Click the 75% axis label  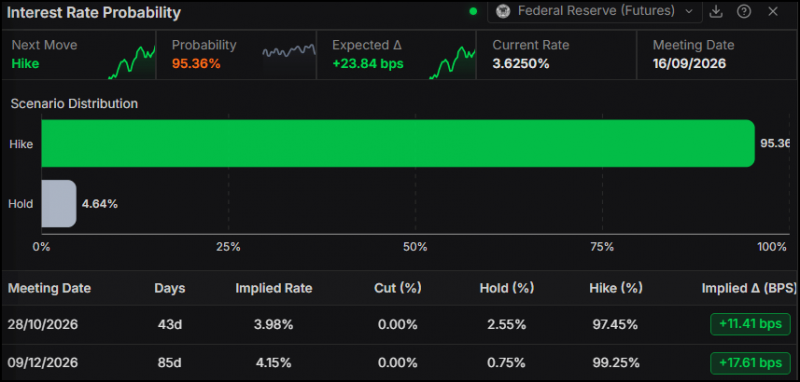pos(602,247)
